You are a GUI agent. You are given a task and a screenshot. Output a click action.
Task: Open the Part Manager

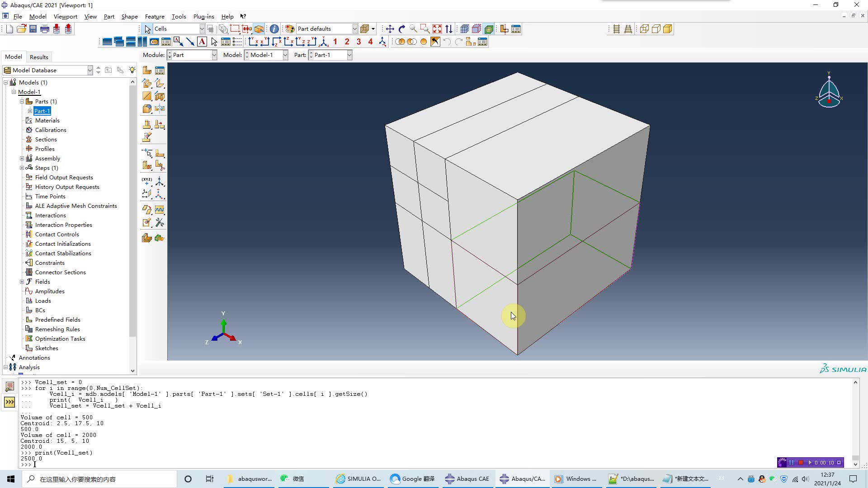[x=160, y=70]
